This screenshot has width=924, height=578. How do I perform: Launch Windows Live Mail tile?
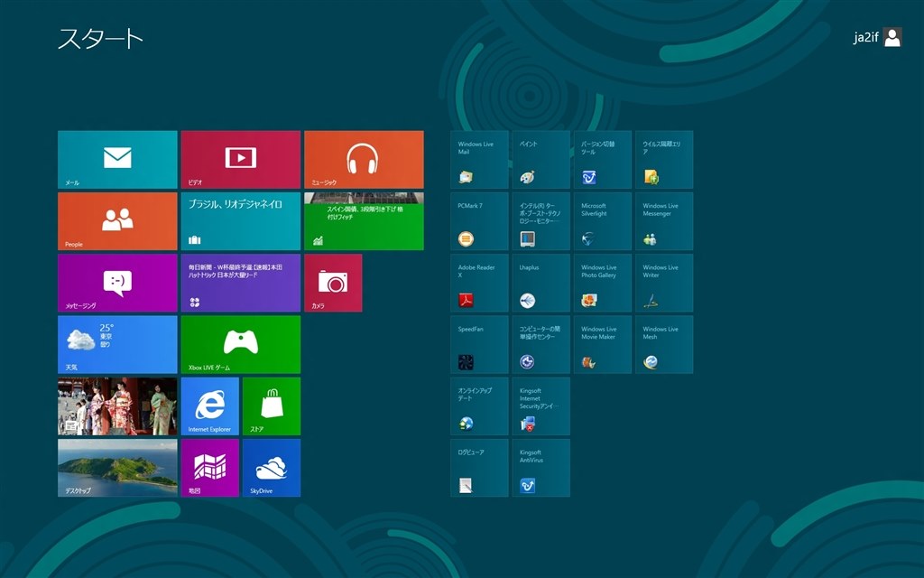tap(480, 160)
